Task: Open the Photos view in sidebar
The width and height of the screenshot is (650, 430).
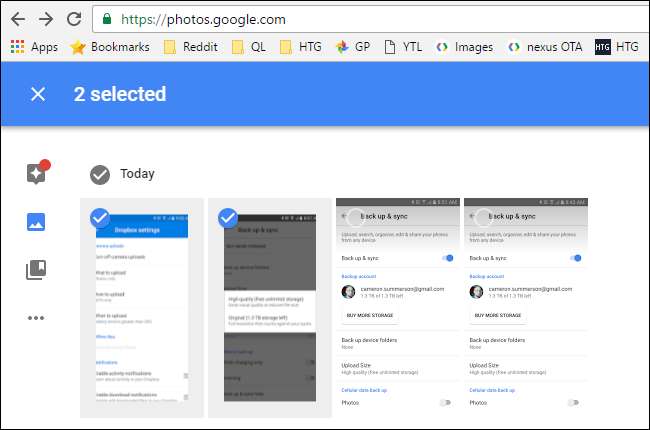Action: (x=37, y=222)
